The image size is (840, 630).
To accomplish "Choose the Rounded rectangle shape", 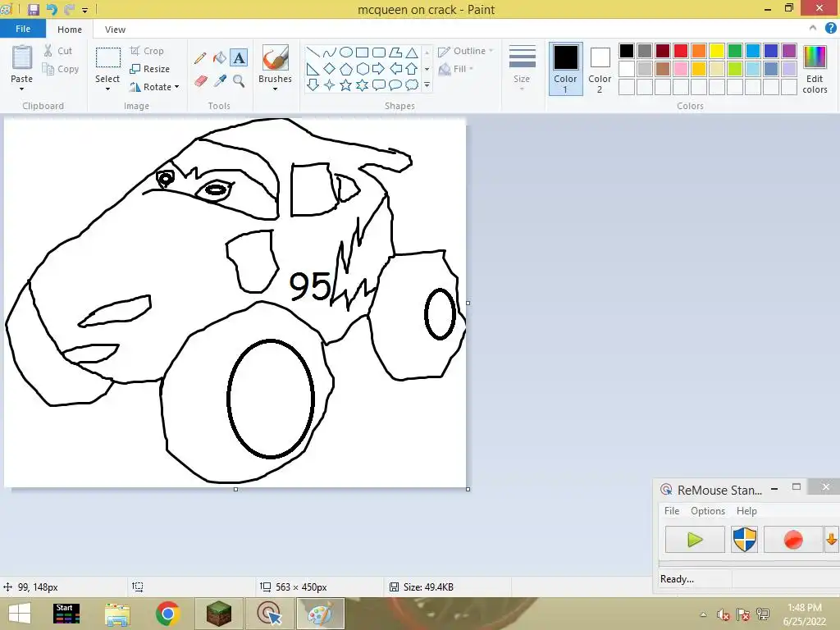I will [379, 52].
